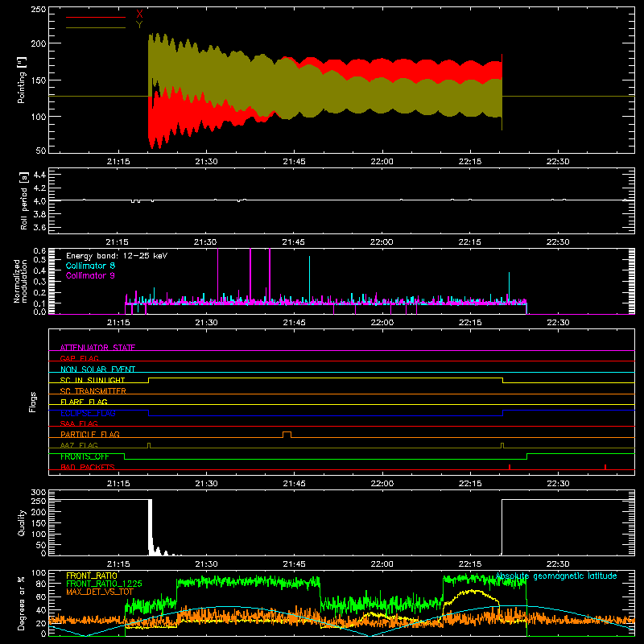This screenshot has width=644, height=644.
Task: Click the FLARE_FLAG label
Action: pos(84,402)
